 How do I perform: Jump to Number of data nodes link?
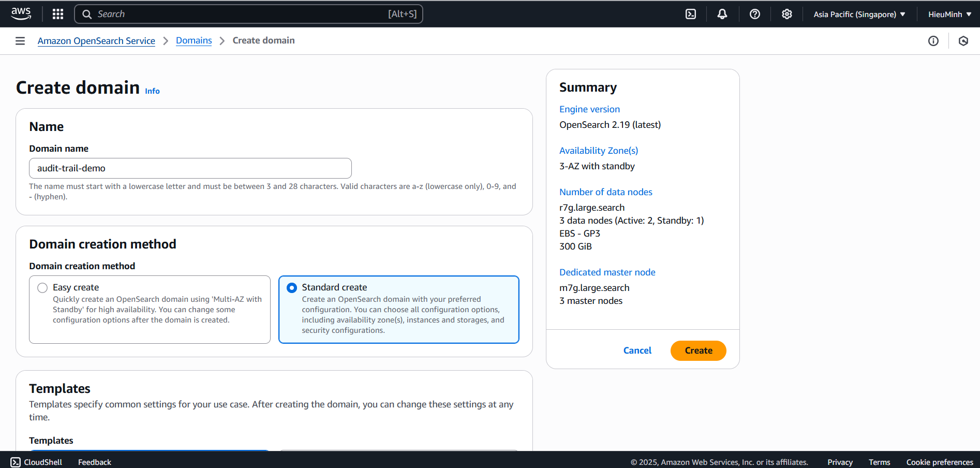point(606,192)
